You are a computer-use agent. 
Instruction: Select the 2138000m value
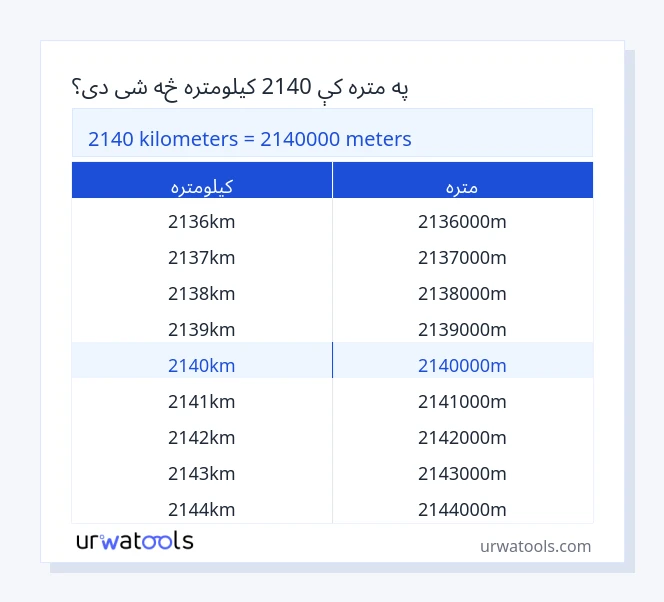tap(462, 293)
